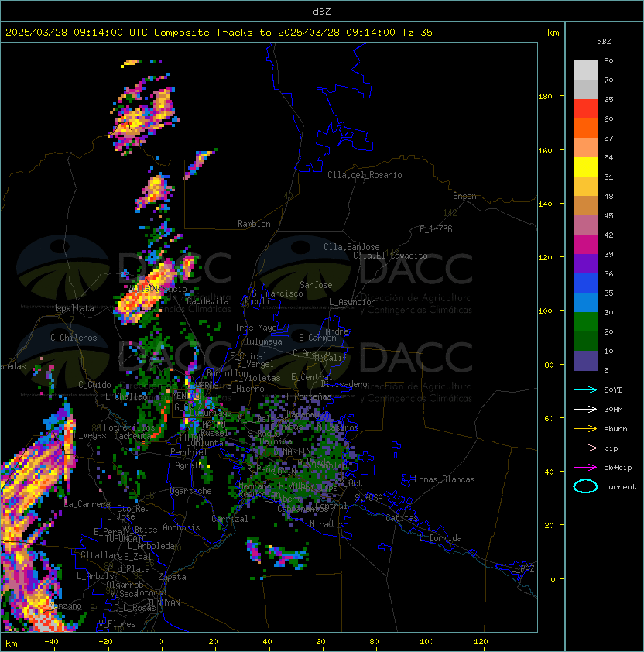
Task: Click the '30HM' legend label
Action: pyautogui.click(x=613, y=409)
